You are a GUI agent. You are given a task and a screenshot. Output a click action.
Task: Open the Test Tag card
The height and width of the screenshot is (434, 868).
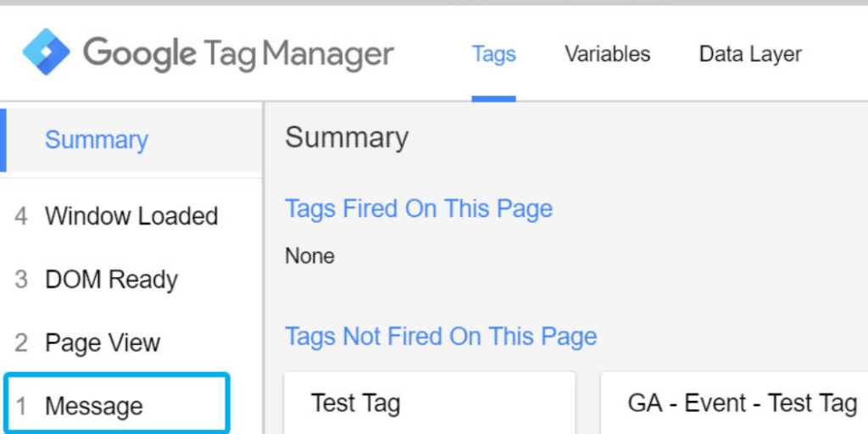click(x=355, y=403)
